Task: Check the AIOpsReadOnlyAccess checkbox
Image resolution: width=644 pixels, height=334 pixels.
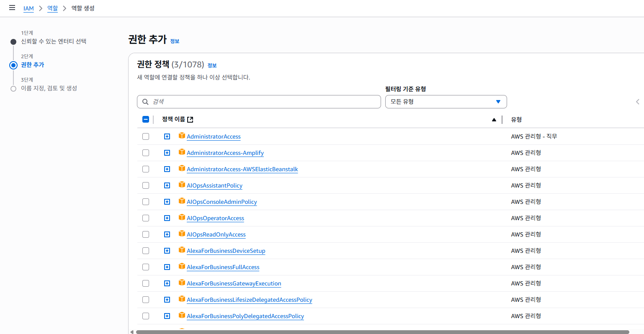Action: (146, 234)
